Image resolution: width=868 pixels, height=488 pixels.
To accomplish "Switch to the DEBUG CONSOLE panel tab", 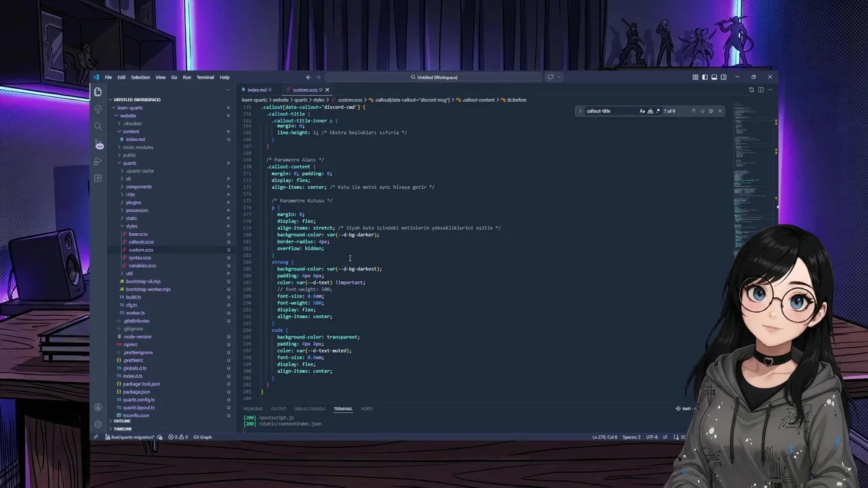I will (x=310, y=409).
